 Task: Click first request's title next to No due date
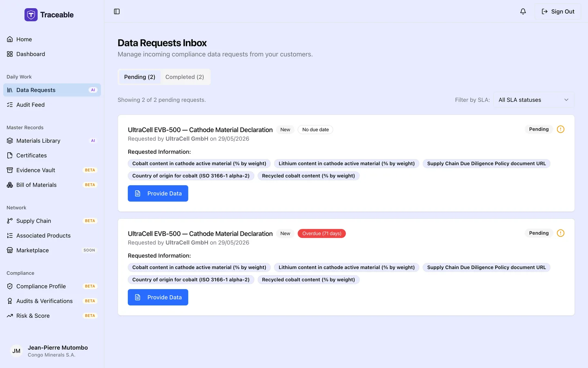[x=200, y=130]
